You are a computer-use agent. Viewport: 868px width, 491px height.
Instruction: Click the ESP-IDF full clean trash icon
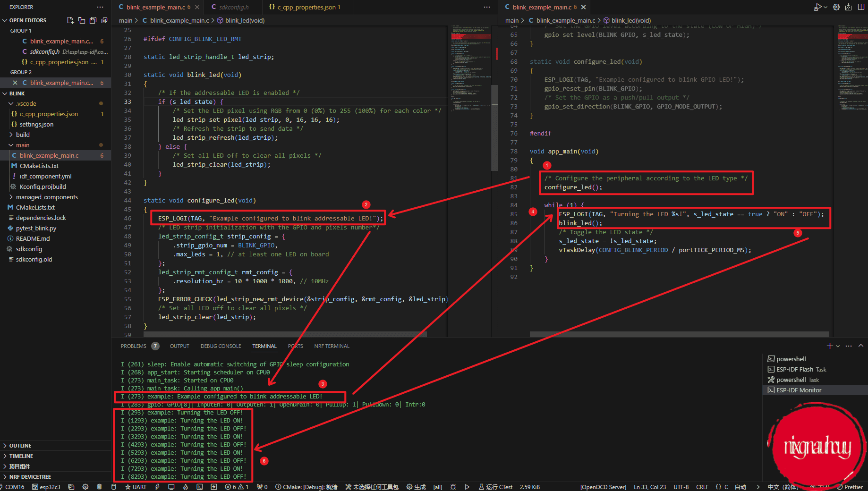click(x=99, y=487)
